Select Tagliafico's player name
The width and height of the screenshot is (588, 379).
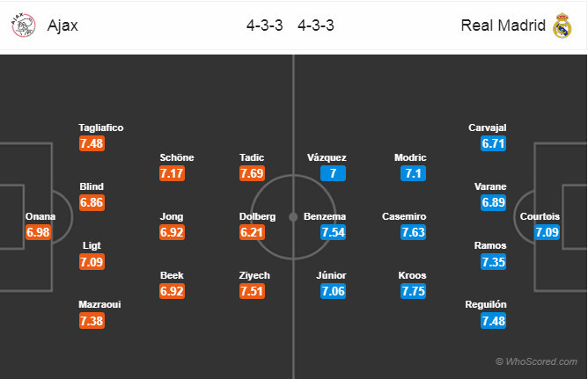coord(100,128)
